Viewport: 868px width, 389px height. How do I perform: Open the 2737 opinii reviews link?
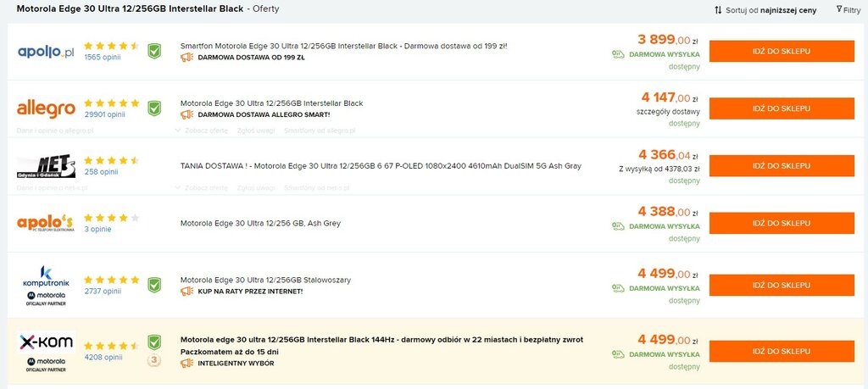click(103, 291)
